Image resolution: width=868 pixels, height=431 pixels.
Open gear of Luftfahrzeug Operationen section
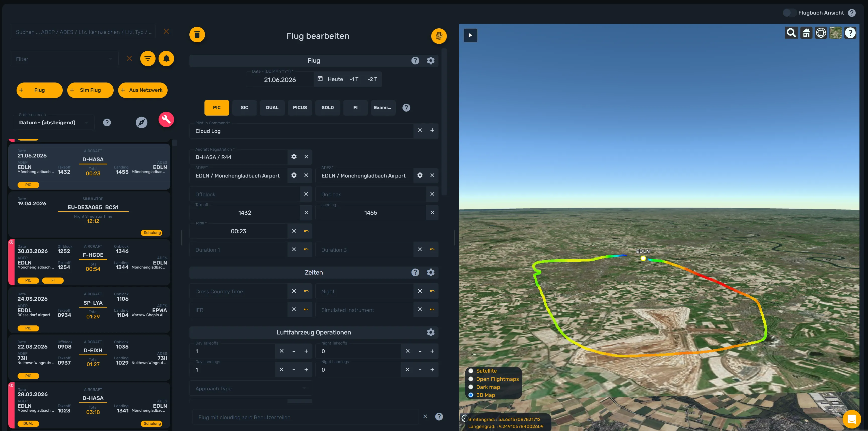click(430, 332)
